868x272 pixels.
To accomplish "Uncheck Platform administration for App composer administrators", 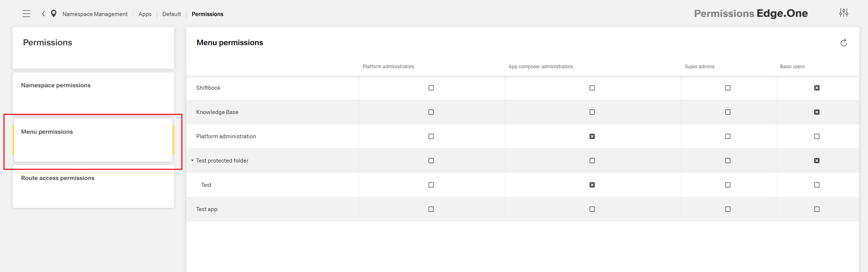I will pyautogui.click(x=592, y=136).
